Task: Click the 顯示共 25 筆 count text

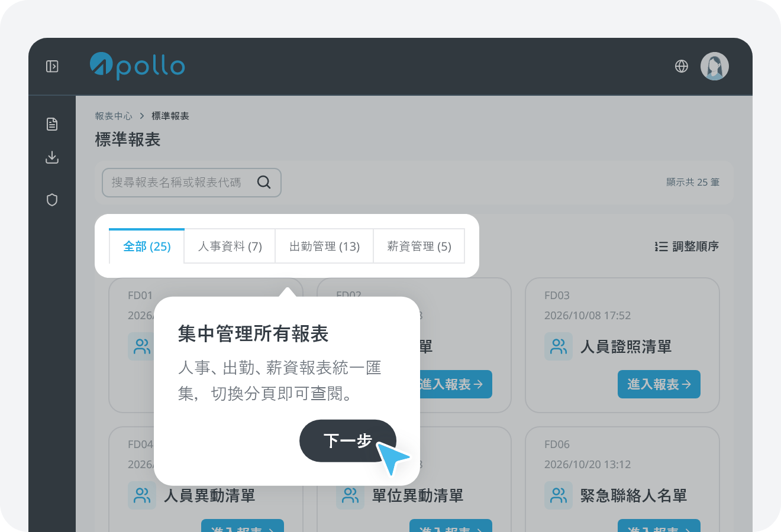Action: (x=693, y=182)
